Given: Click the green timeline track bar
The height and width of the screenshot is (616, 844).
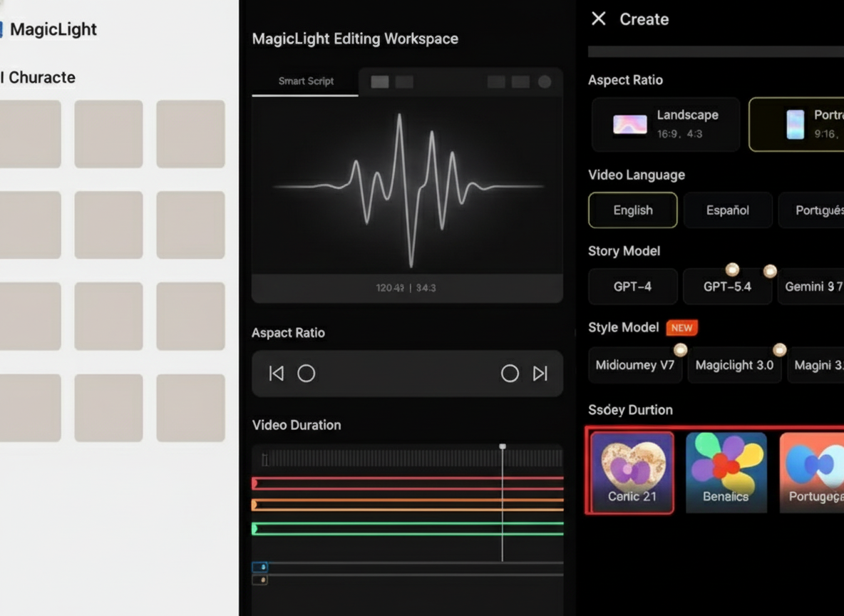Looking at the screenshot, I should coord(408,529).
